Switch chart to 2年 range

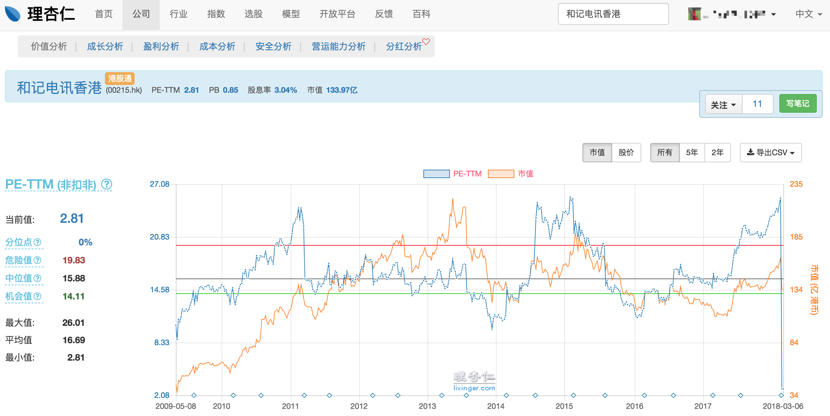pyautogui.click(x=717, y=152)
